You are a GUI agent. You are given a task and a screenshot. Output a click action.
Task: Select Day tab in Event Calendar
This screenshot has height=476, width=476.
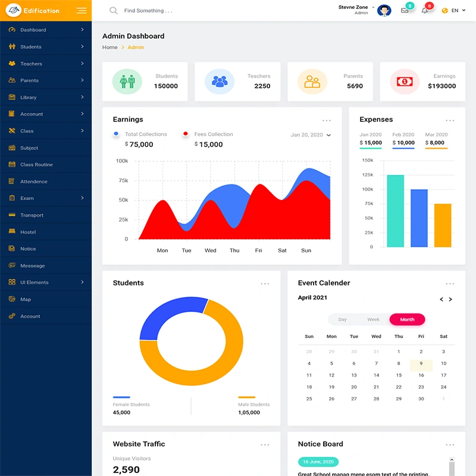tap(342, 320)
